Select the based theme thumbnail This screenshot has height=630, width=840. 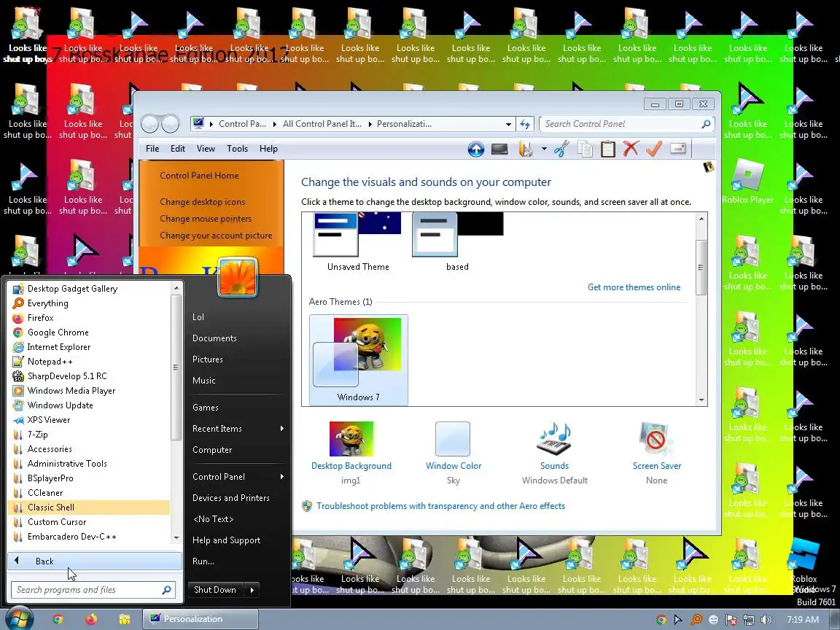point(457,242)
